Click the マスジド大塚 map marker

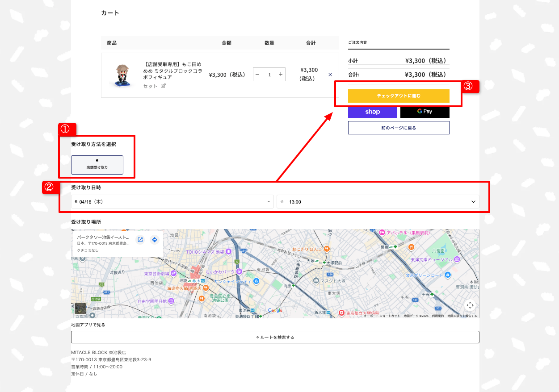click(316, 280)
